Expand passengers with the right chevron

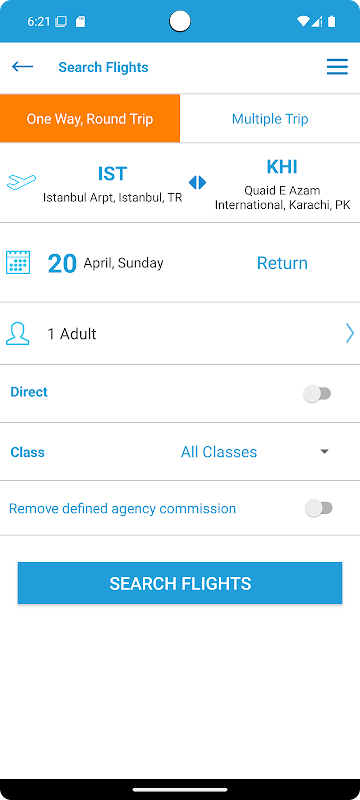350,334
